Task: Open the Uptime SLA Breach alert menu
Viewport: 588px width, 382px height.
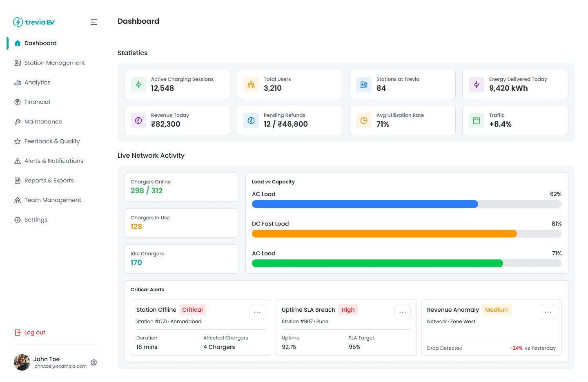Action: 403,312
